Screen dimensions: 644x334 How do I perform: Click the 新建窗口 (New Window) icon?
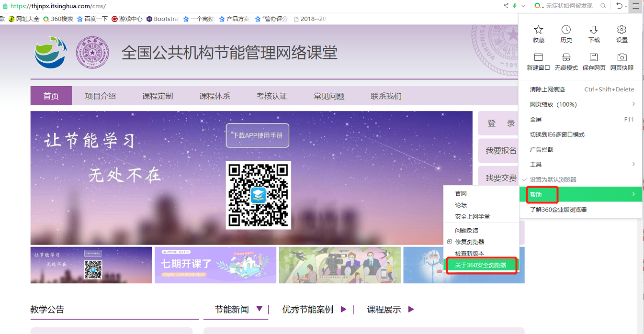click(x=538, y=61)
